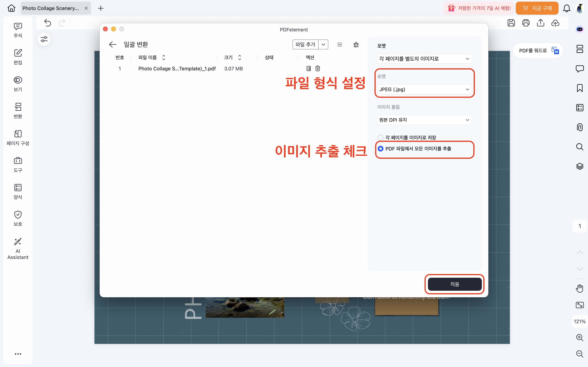Open a new tab with the plus button
This screenshot has width=588, height=367.
(101, 8)
